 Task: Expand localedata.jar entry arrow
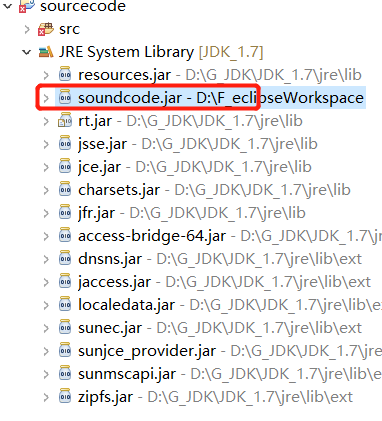click(x=46, y=305)
